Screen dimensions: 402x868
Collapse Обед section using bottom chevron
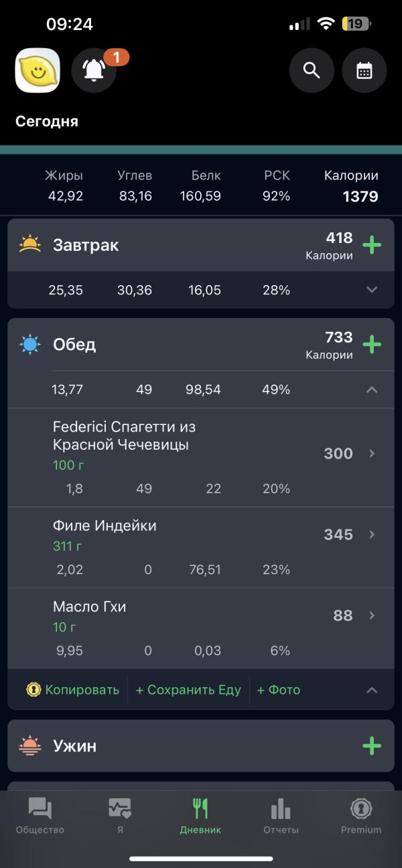[x=372, y=690]
